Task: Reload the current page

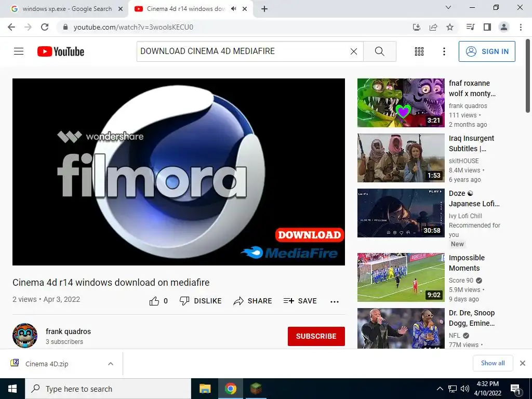Action: tap(45, 27)
